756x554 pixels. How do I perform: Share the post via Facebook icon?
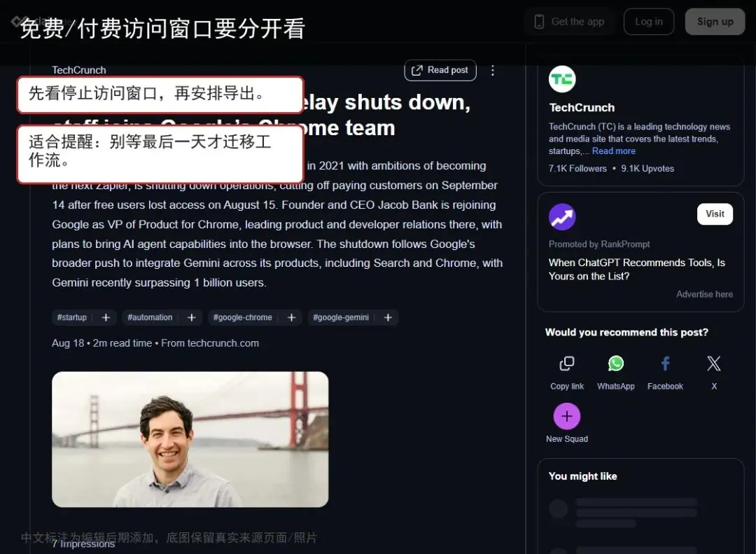click(x=666, y=363)
